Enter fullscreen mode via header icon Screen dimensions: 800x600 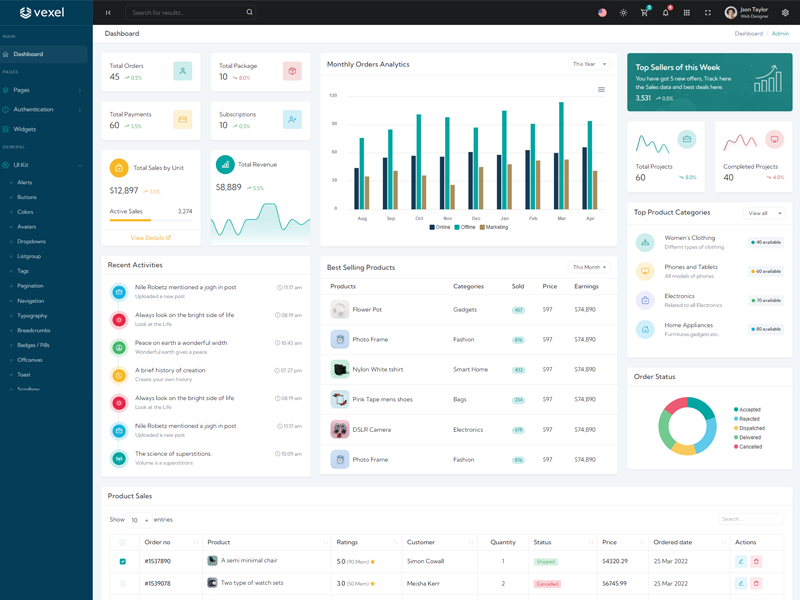coord(707,13)
